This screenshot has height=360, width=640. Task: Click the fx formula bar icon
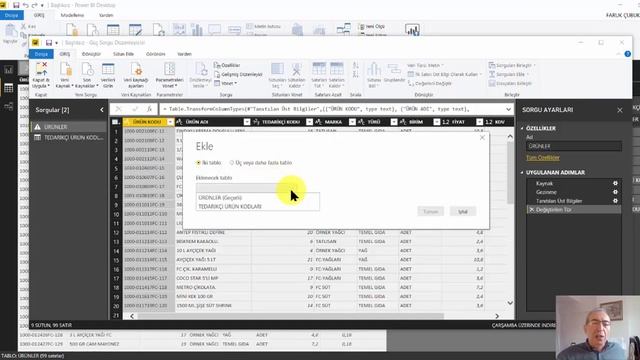(x=150, y=109)
